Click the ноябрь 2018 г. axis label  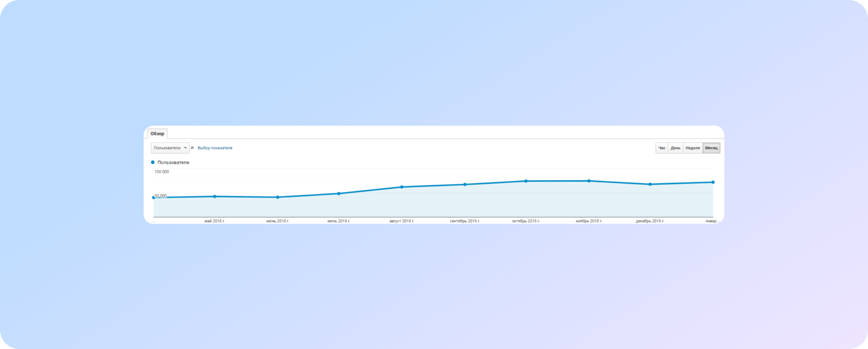[x=589, y=221]
